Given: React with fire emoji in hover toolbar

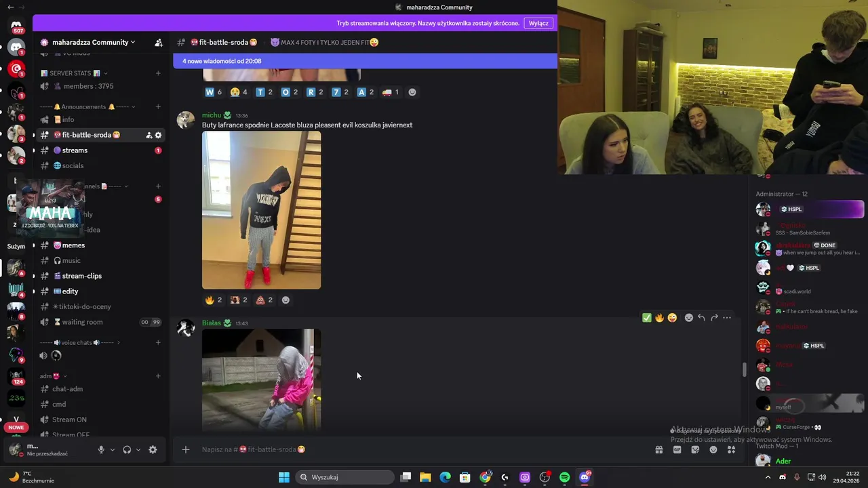Looking at the screenshot, I should pyautogui.click(x=659, y=317).
